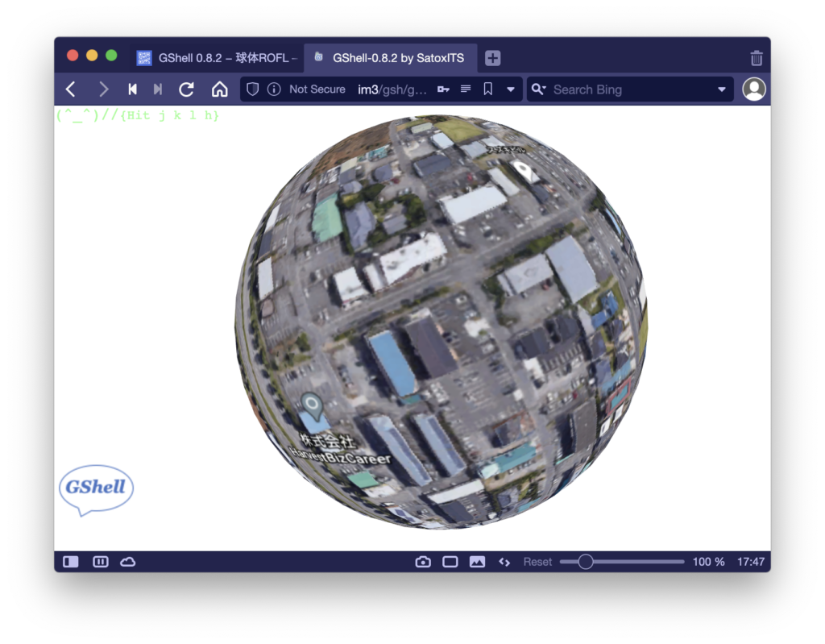Expand the address bar history dropdown

pos(511,89)
